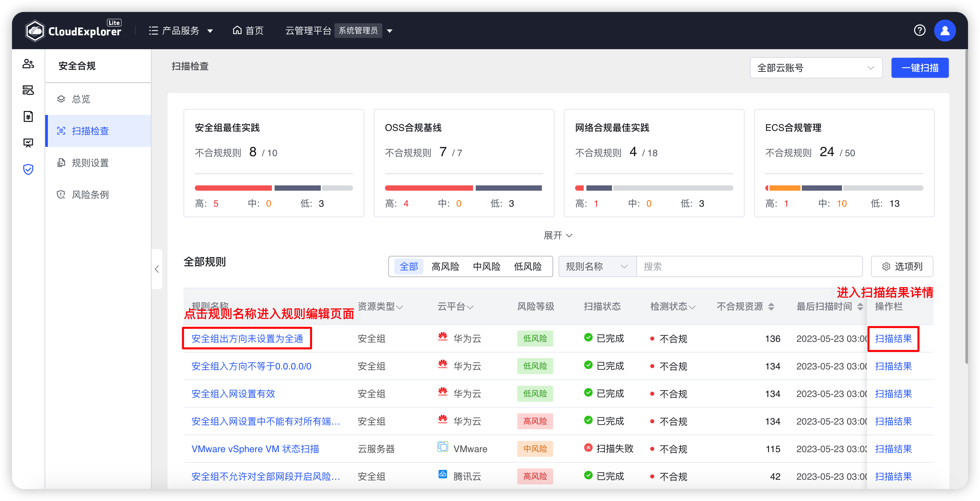The width and height of the screenshot is (980, 501).
Task: Click the rule search input field
Action: (x=749, y=266)
